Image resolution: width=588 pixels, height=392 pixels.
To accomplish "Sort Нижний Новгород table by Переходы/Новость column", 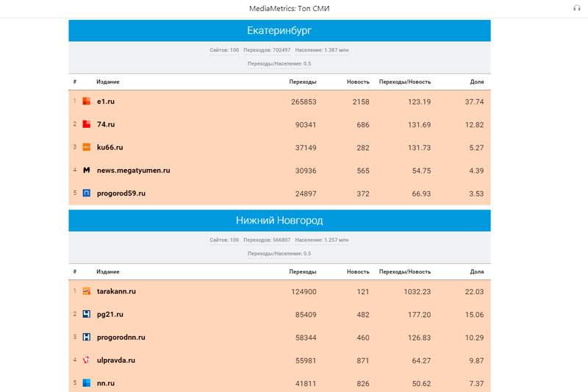I will coord(404,271).
